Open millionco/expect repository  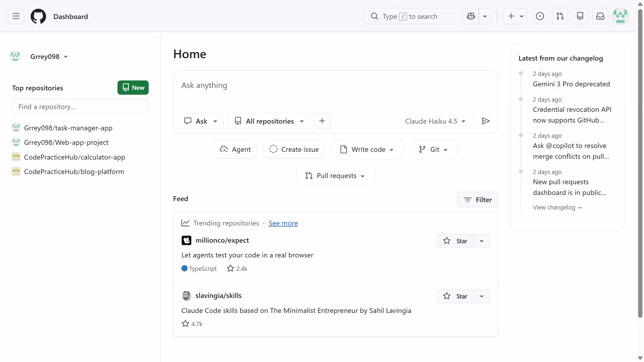[x=222, y=240]
